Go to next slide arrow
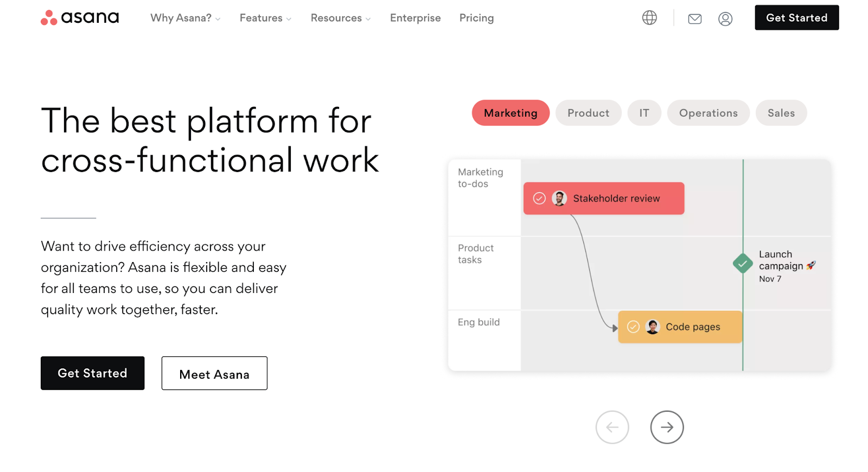The image size is (868, 472). pos(667,427)
